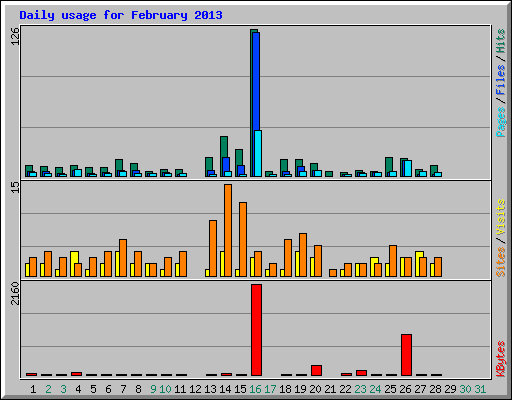The height and width of the screenshot is (400, 512).
Task: Click the day 22 axis label
Action: point(345,389)
